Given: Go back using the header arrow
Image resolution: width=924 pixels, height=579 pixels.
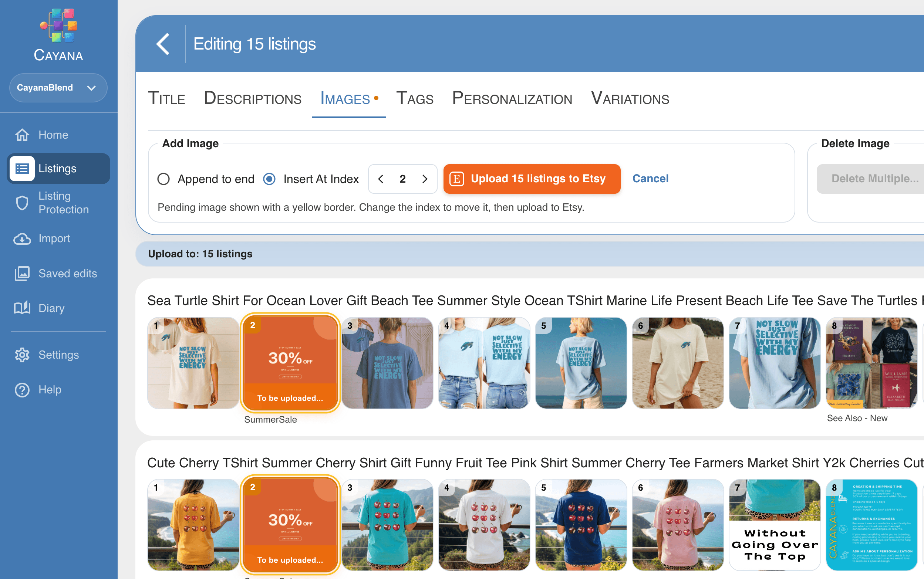Looking at the screenshot, I should tap(163, 44).
